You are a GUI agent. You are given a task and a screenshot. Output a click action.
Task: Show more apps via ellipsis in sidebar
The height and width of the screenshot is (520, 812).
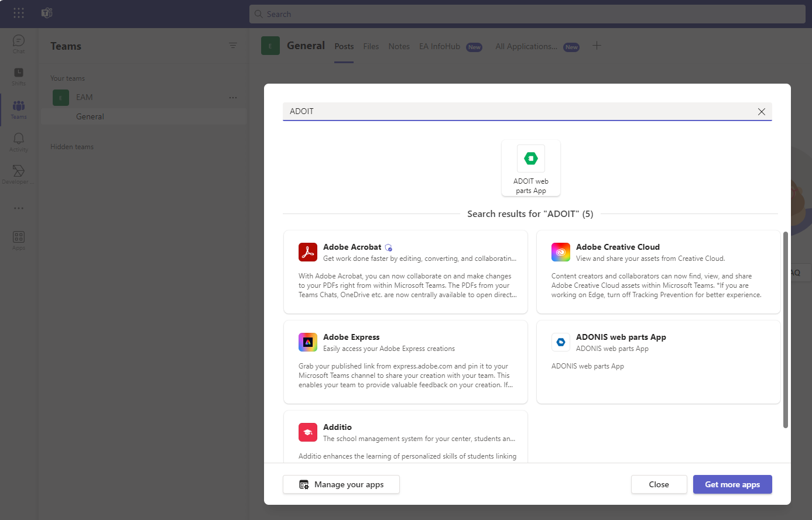[19, 208]
